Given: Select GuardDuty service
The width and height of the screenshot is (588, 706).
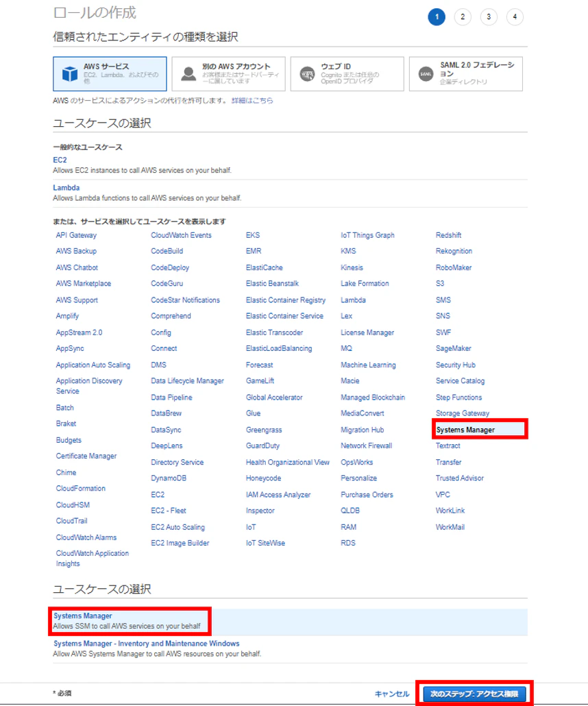Looking at the screenshot, I should tap(262, 446).
